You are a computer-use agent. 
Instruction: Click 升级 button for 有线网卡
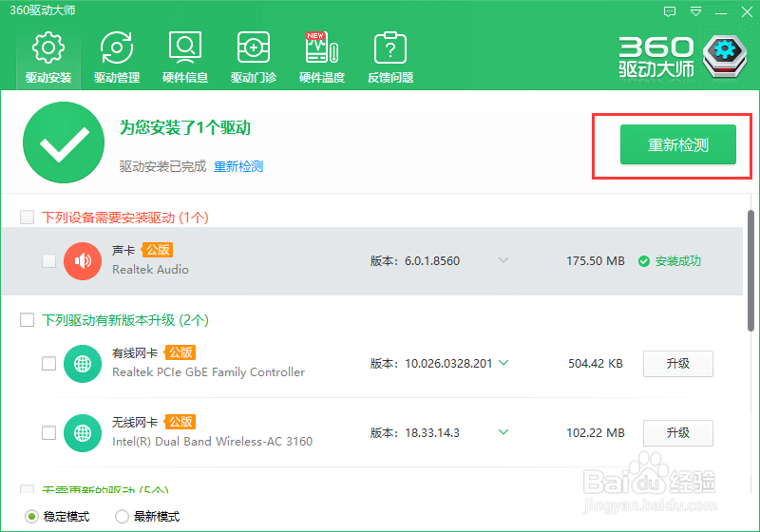coord(678,364)
